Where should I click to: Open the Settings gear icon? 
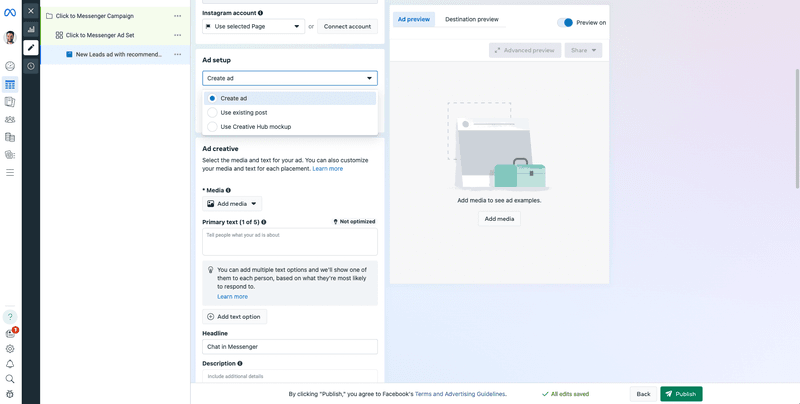[x=10, y=349]
